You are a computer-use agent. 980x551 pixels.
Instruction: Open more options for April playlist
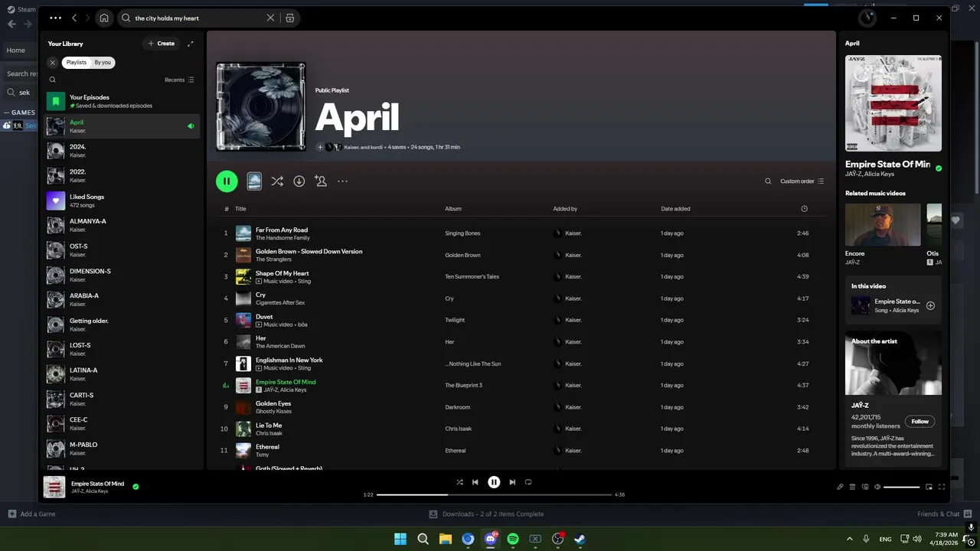342,181
